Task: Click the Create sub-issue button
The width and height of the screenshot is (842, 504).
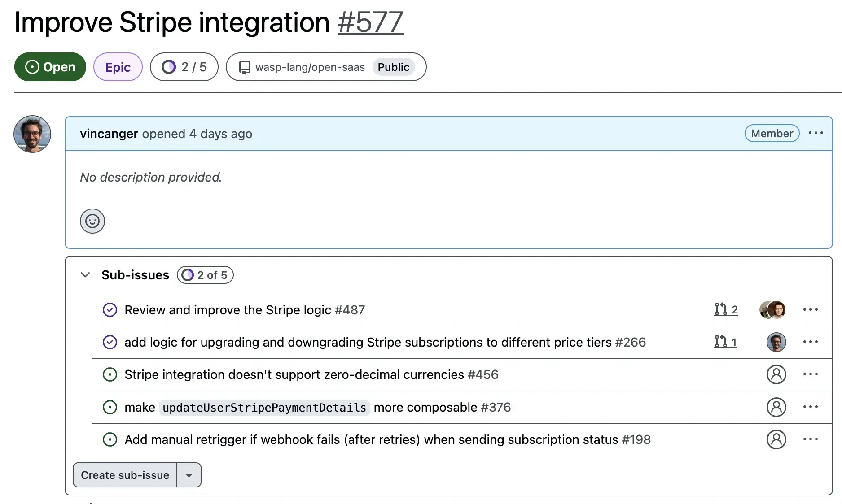Action: coord(125,475)
